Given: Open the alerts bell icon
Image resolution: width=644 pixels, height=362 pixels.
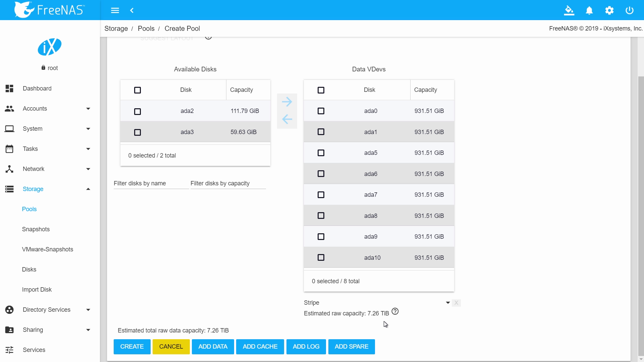Looking at the screenshot, I should click(x=589, y=10).
